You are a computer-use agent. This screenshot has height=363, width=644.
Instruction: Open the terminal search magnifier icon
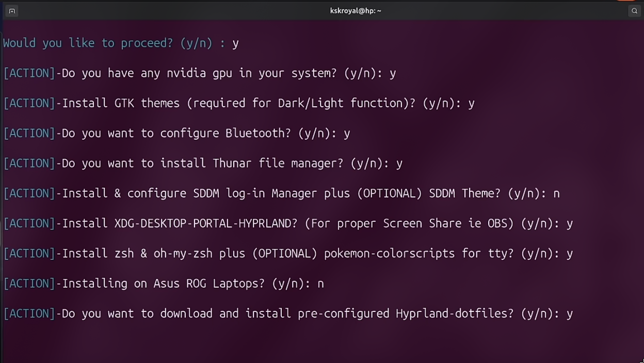[634, 11]
